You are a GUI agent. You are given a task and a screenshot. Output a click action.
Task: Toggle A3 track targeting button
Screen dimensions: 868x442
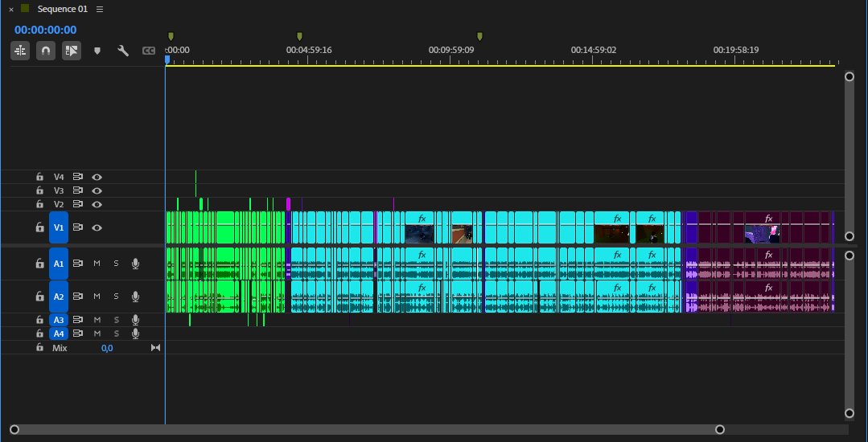[59, 320]
